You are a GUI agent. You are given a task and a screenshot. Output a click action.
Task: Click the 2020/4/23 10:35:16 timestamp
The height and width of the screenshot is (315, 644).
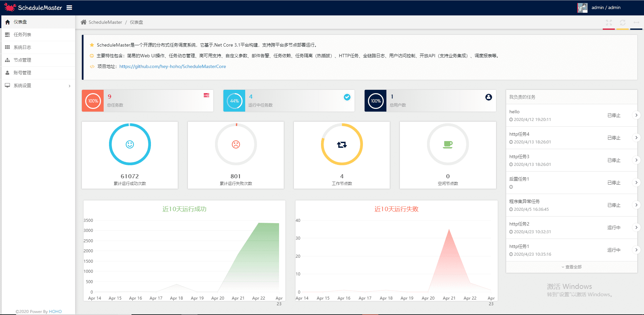533,254
